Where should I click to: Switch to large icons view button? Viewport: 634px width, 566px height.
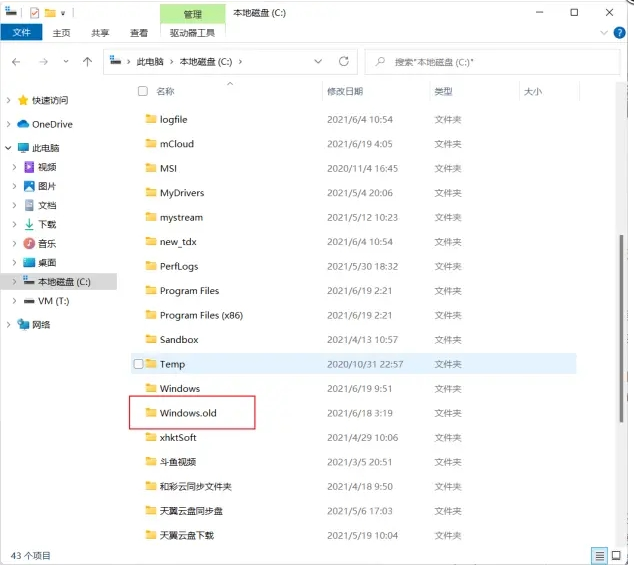click(616, 555)
